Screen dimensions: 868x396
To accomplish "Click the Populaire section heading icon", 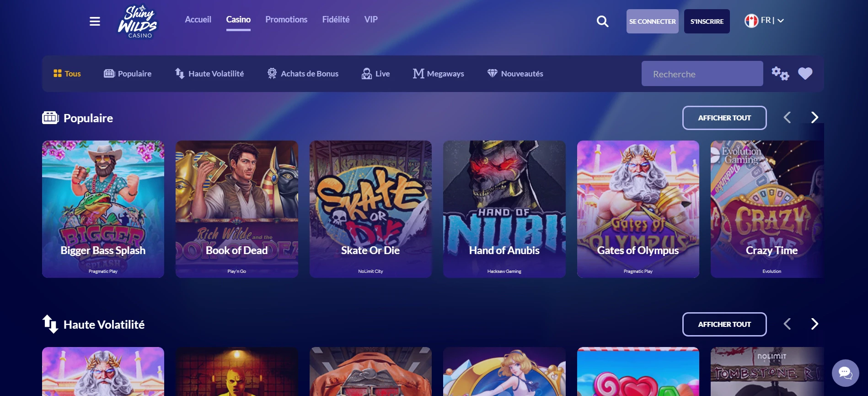I will coord(50,118).
